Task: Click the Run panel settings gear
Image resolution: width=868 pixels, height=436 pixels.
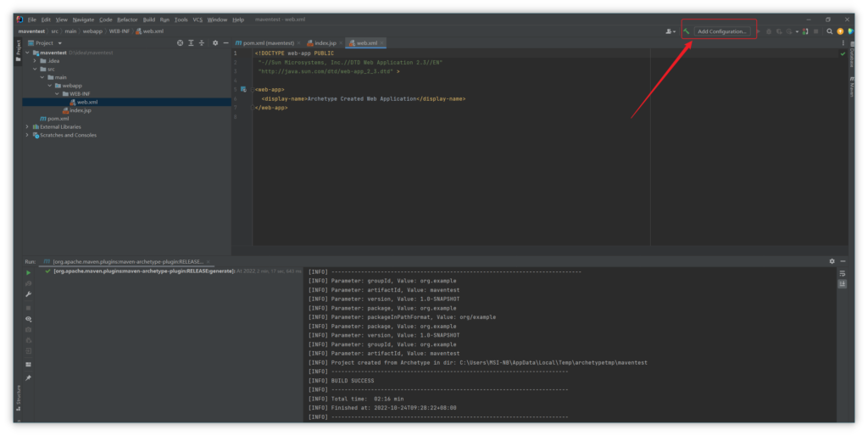Action: [x=832, y=261]
